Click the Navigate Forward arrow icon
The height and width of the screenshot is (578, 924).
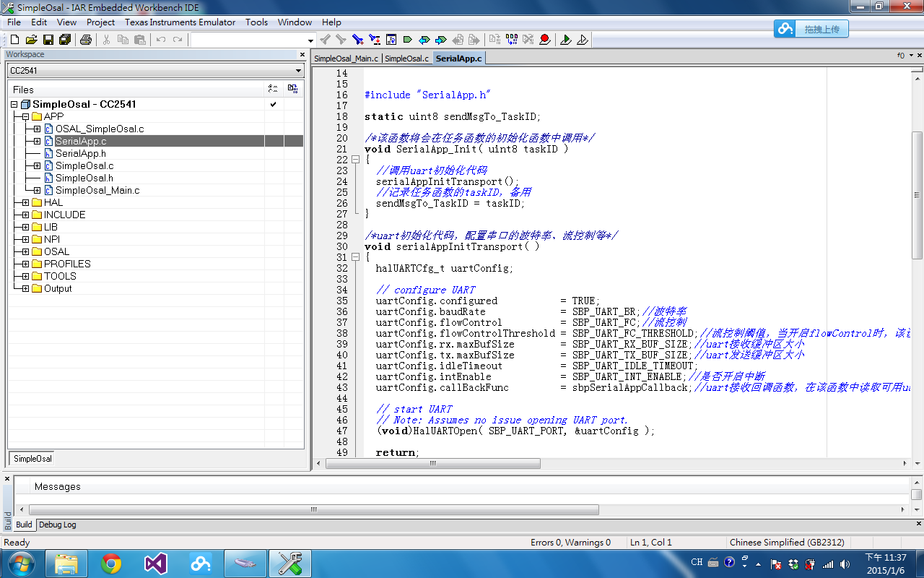point(441,40)
